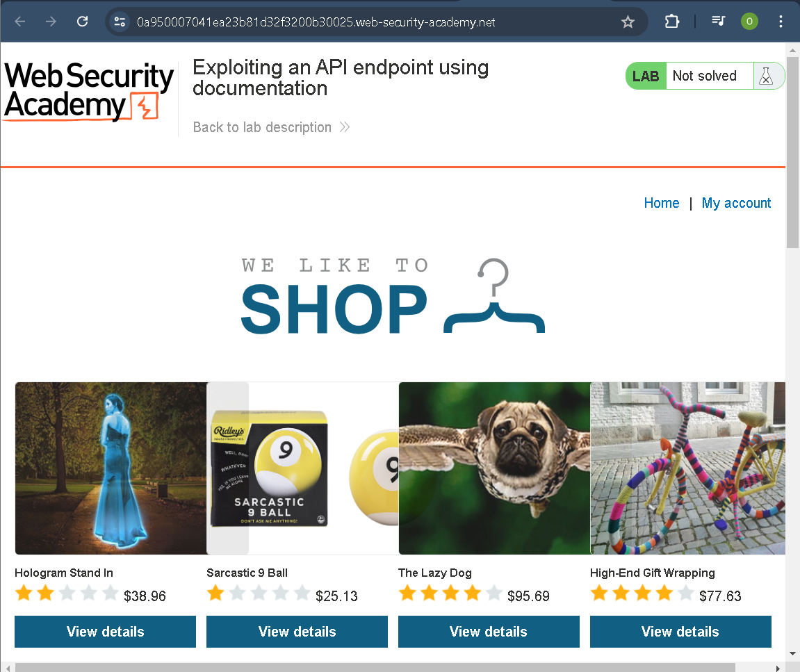Click the Web Security Academy logo
The image size is (800, 672).
(89, 91)
